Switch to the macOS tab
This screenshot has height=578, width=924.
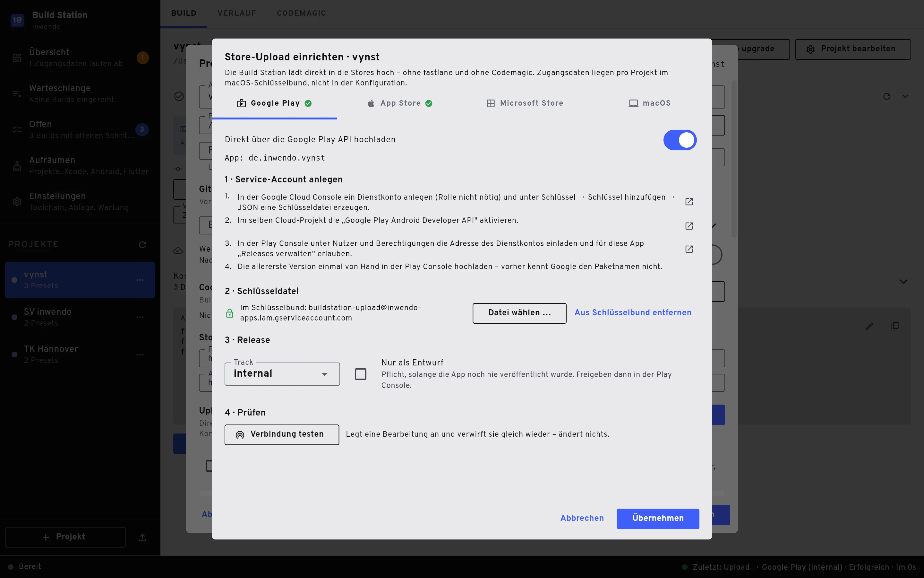649,103
